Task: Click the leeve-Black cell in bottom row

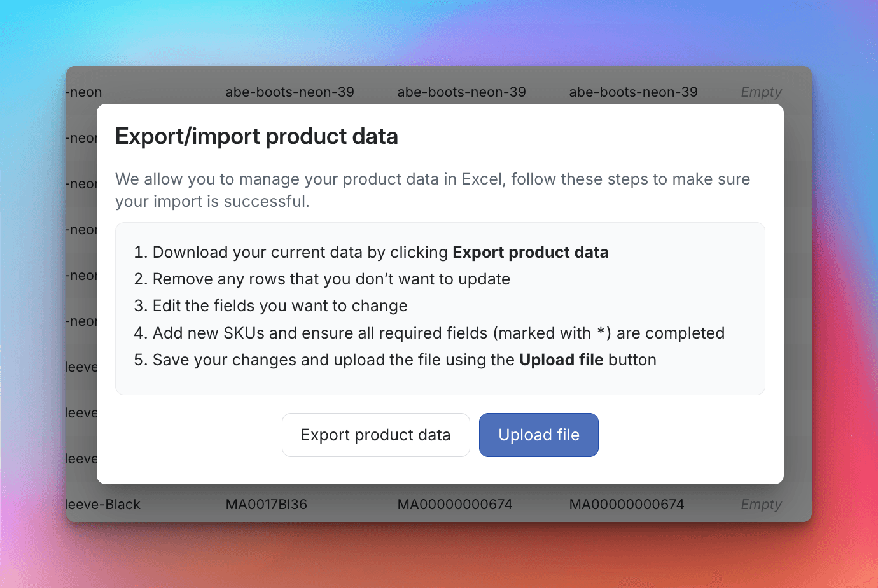Action: tap(104, 505)
